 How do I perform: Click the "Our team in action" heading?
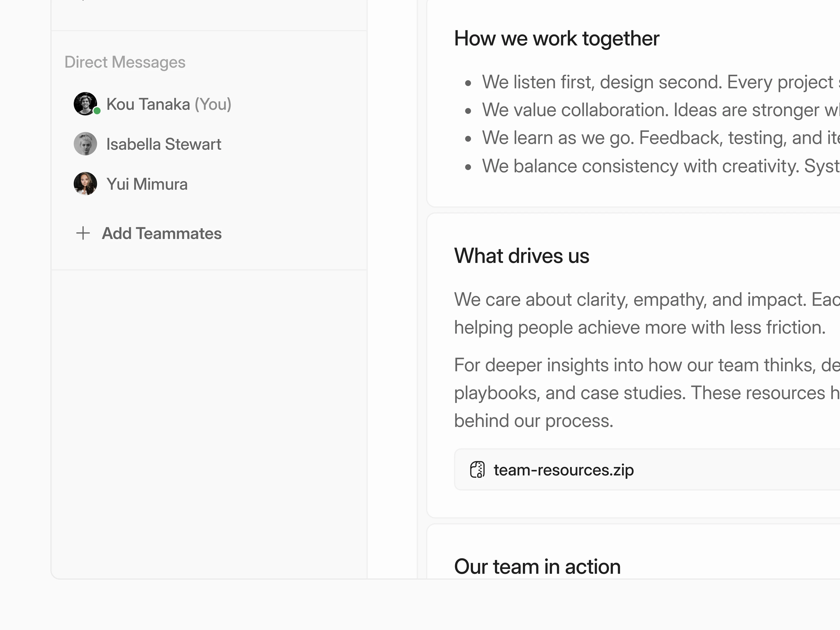[537, 567]
